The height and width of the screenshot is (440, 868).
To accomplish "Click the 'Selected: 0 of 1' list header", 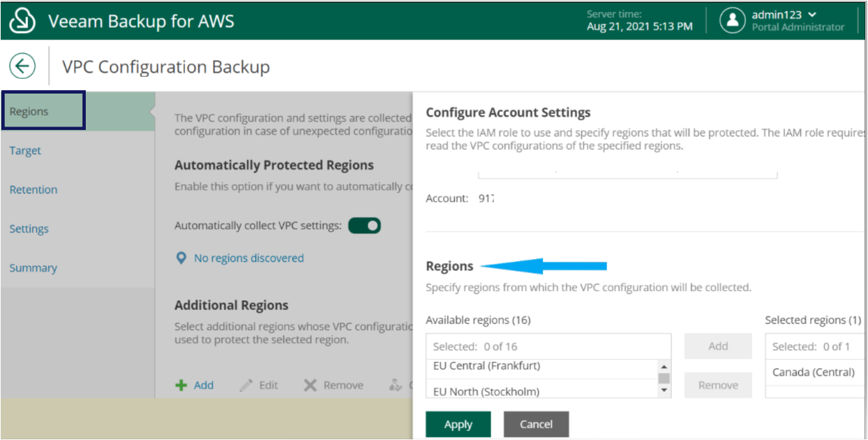I will [x=815, y=346].
